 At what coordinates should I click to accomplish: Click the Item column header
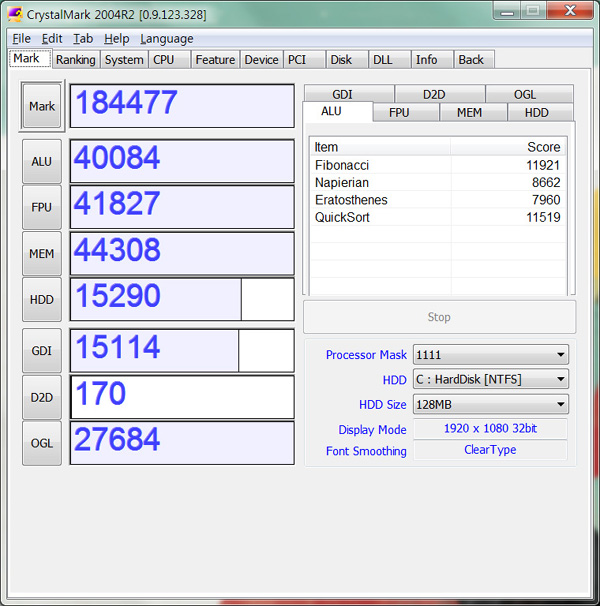pos(380,147)
